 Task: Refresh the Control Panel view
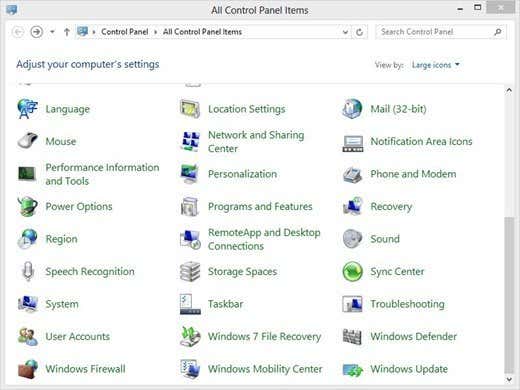click(359, 32)
